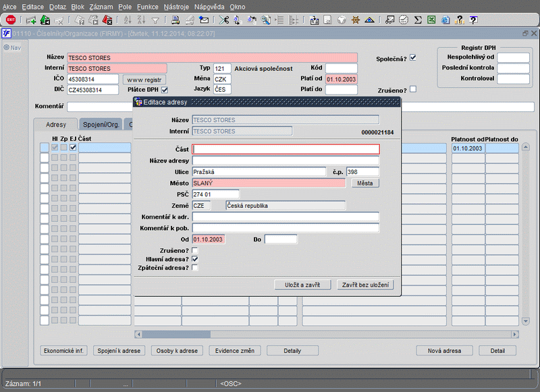The height and width of the screenshot is (392, 540).
Task: Toggle Zrušeno? checkbox in Editace adresy dialog
Action: click(195, 250)
